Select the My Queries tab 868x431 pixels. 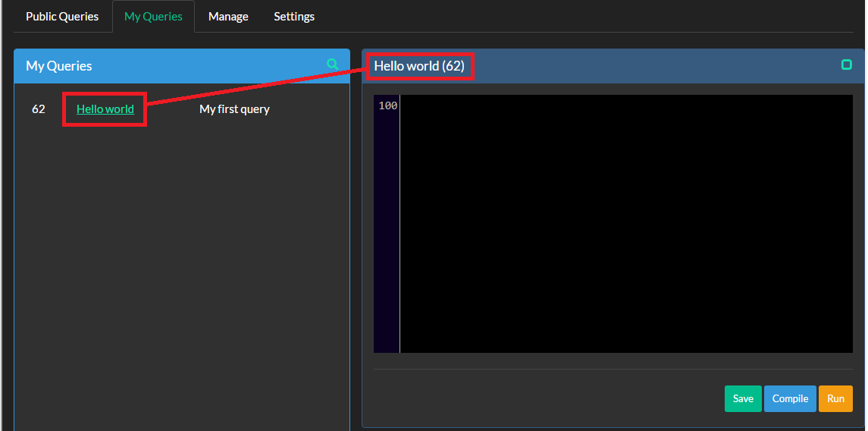coord(153,17)
